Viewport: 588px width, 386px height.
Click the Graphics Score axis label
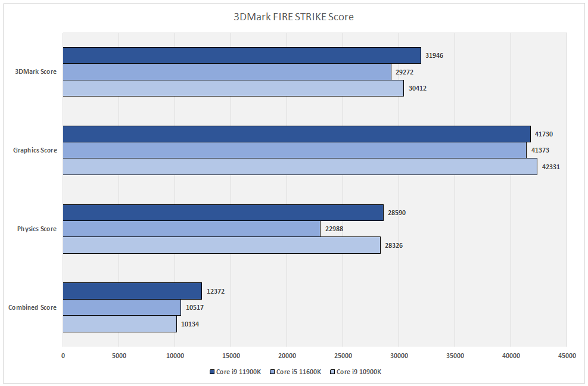click(x=35, y=150)
